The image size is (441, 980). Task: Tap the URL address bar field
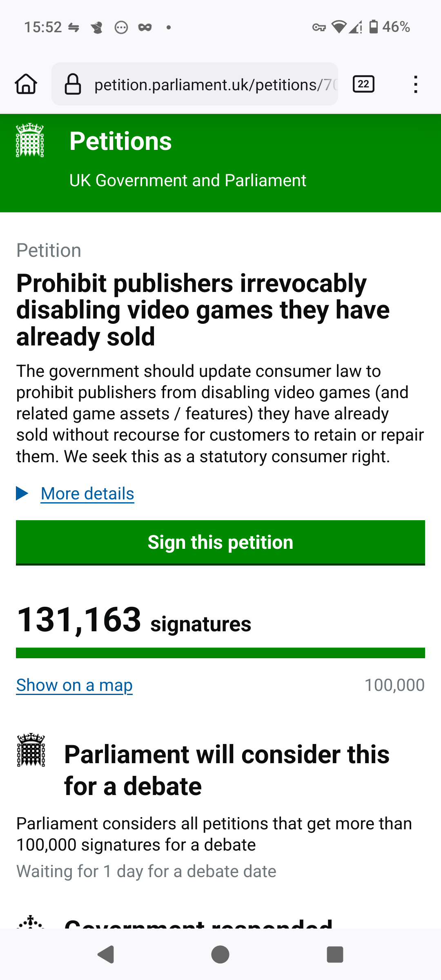[195, 84]
